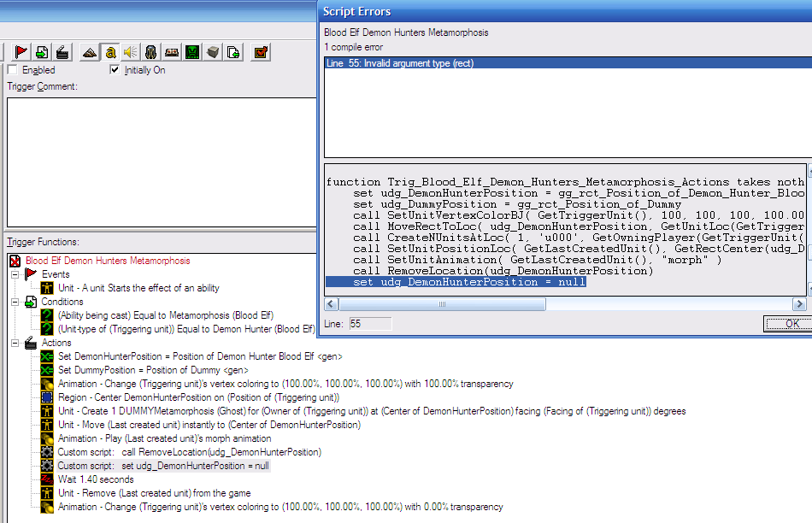Collapse the Conditions tree node
The image size is (812, 523).
[15, 302]
